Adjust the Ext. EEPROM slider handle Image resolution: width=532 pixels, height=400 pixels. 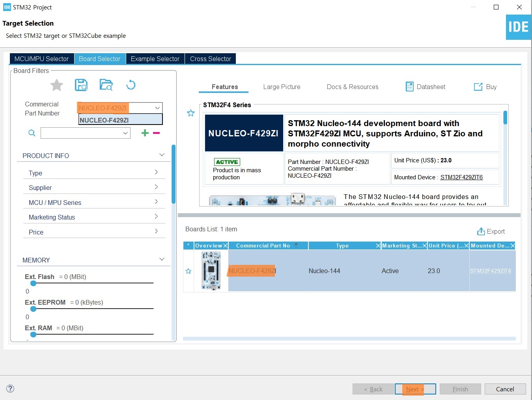point(34,309)
